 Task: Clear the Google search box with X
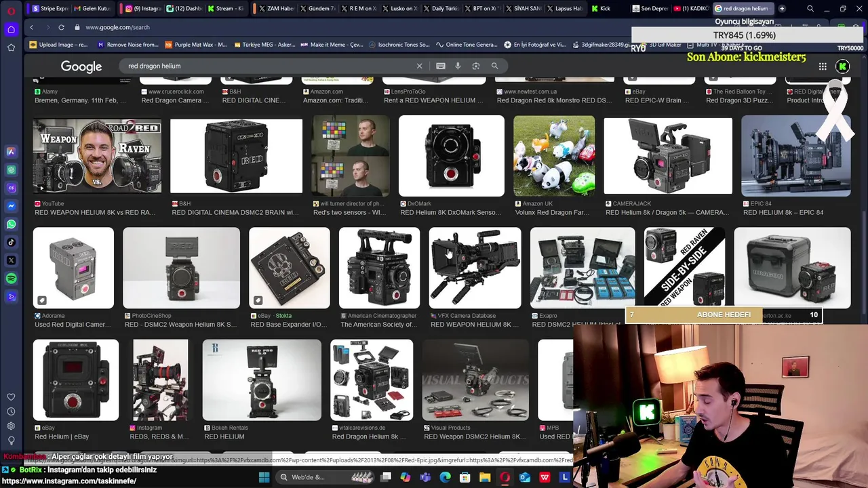[419, 66]
